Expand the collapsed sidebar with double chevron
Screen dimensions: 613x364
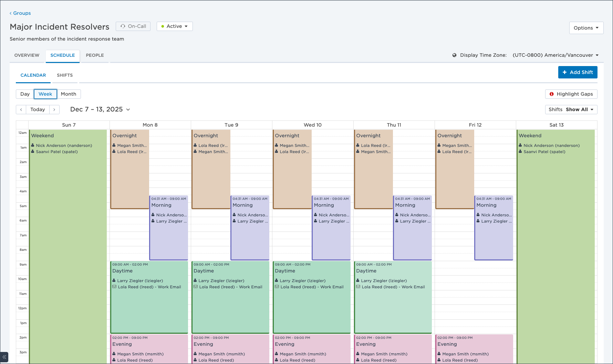click(4, 357)
